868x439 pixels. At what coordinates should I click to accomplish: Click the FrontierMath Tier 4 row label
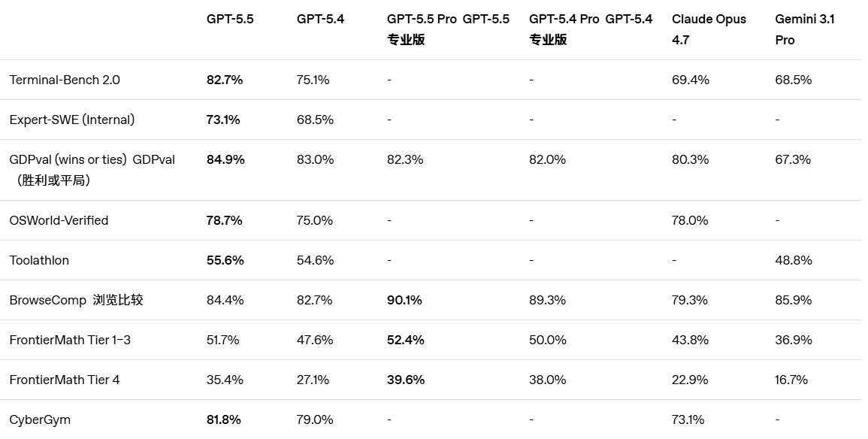coord(65,380)
